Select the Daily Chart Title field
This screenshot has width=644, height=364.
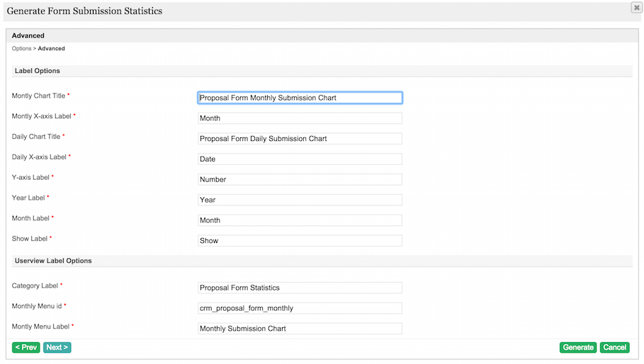tap(300, 139)
